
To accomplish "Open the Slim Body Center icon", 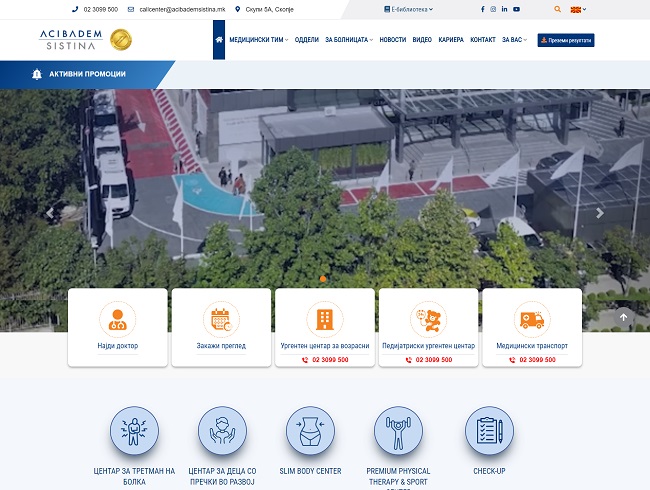I will (310, 431).
